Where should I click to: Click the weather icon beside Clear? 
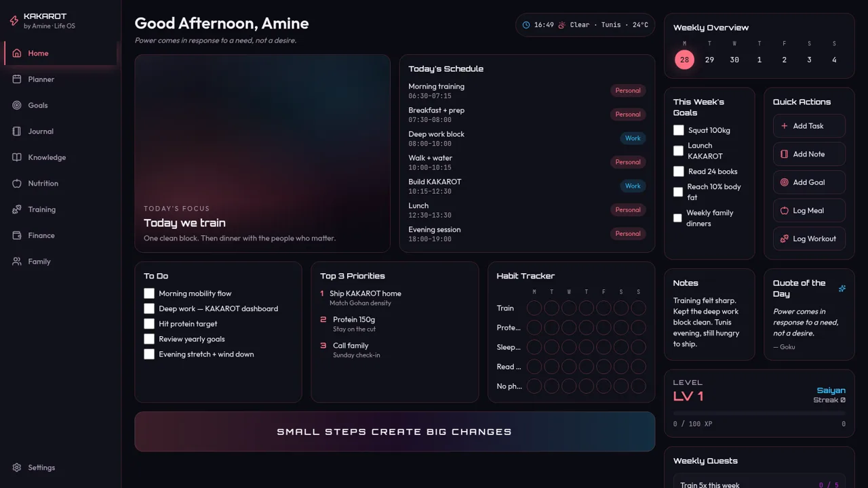(561, 25)
